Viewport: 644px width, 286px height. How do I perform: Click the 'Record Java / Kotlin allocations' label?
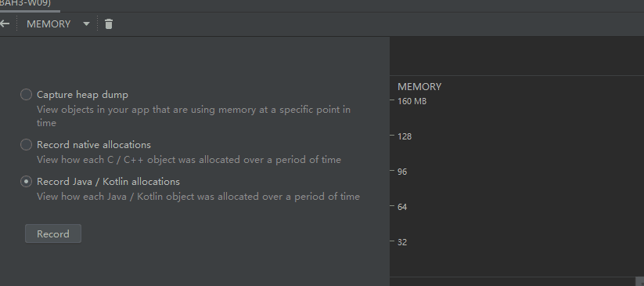pos(109,182)
